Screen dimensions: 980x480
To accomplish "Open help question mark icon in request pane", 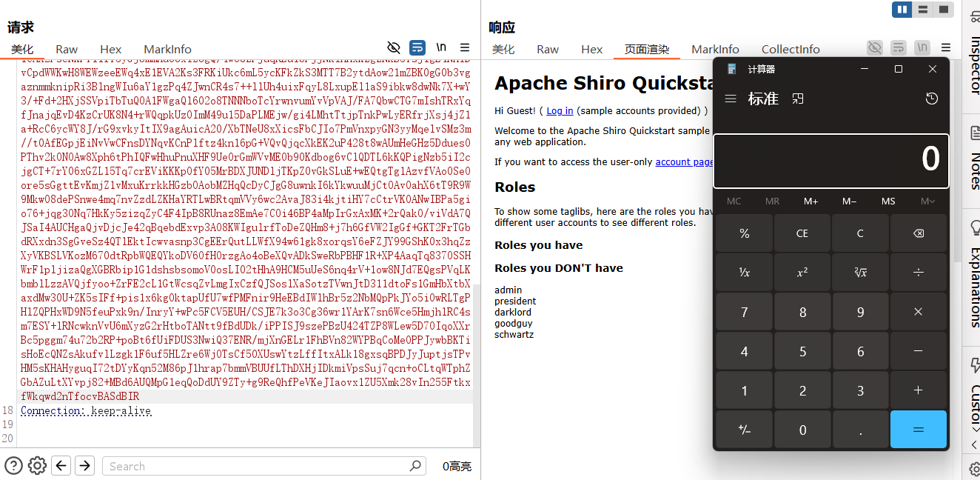I will click(13, 466).
